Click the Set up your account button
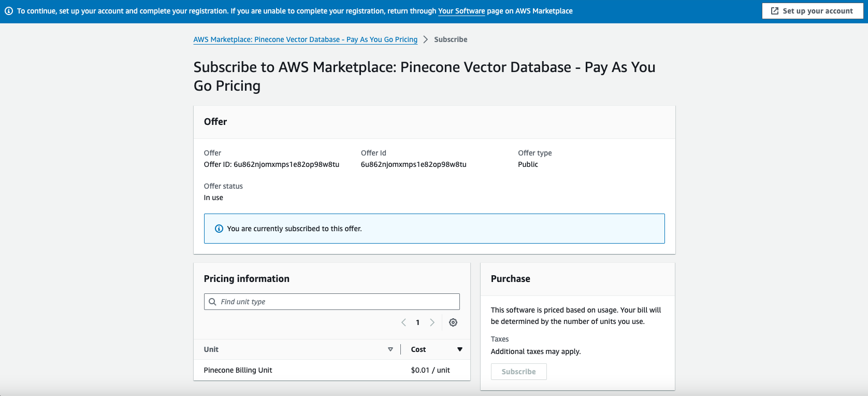Viewport: 868px width, 396px height. (812, 11)
